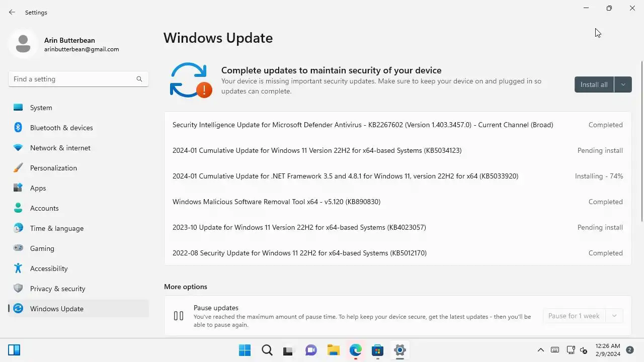Click the 2023-10 Update KB4023057 row
Image resolution: width=644 pixels, height=362 pixels.
(x=397, y=227)
